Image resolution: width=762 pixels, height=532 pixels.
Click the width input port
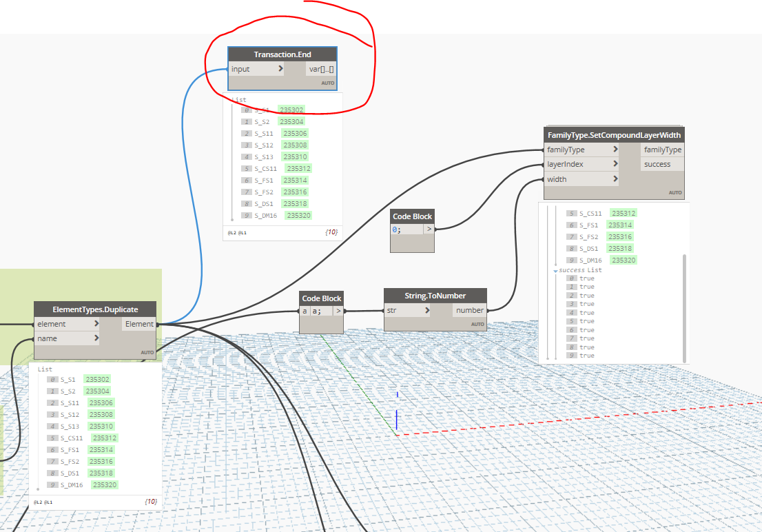pyautogui.click(x=581, y=179)
